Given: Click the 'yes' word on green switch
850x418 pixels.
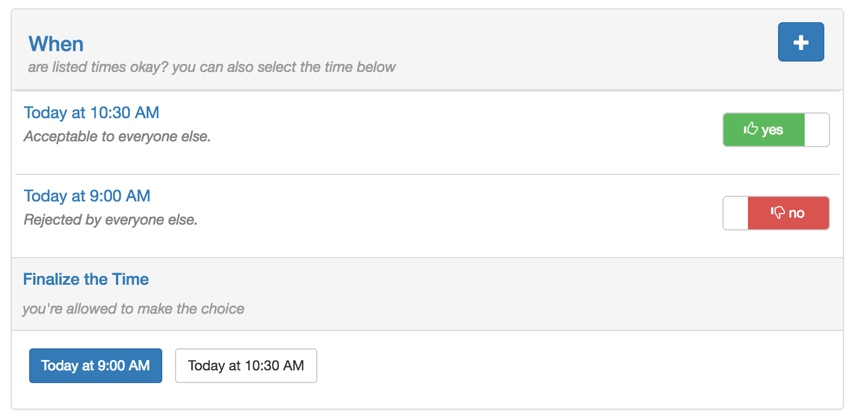Looking at the screenshot, I should (772, 130).
